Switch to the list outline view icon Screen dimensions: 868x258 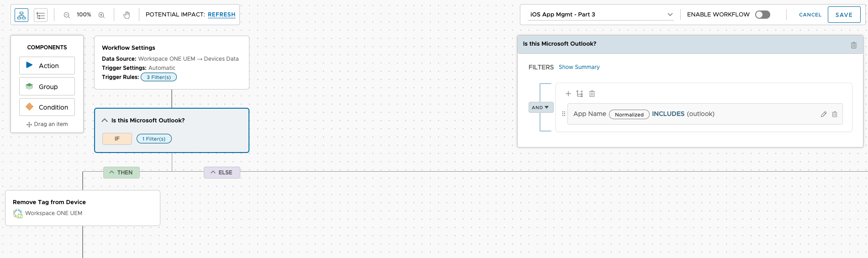tap(41, 15)
